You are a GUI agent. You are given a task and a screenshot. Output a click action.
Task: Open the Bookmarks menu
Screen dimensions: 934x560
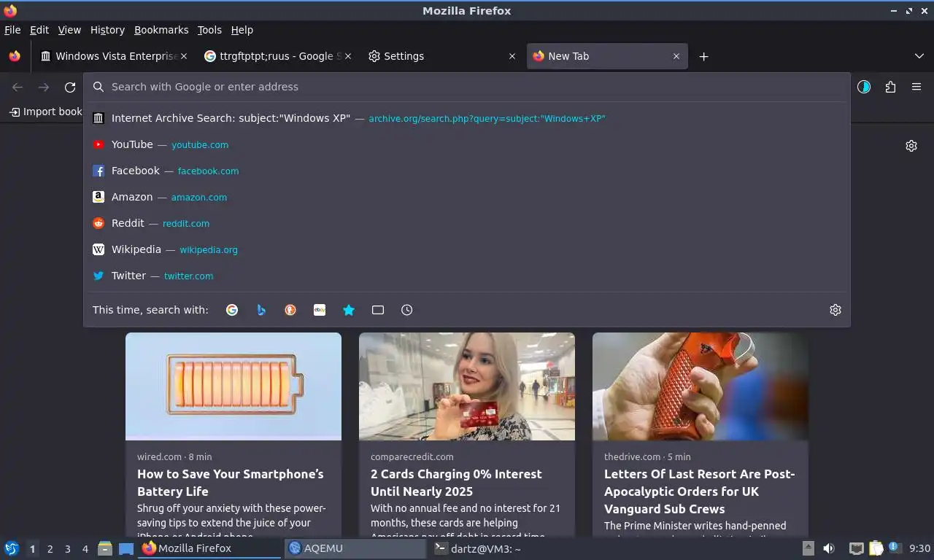(x=161, y=30)
